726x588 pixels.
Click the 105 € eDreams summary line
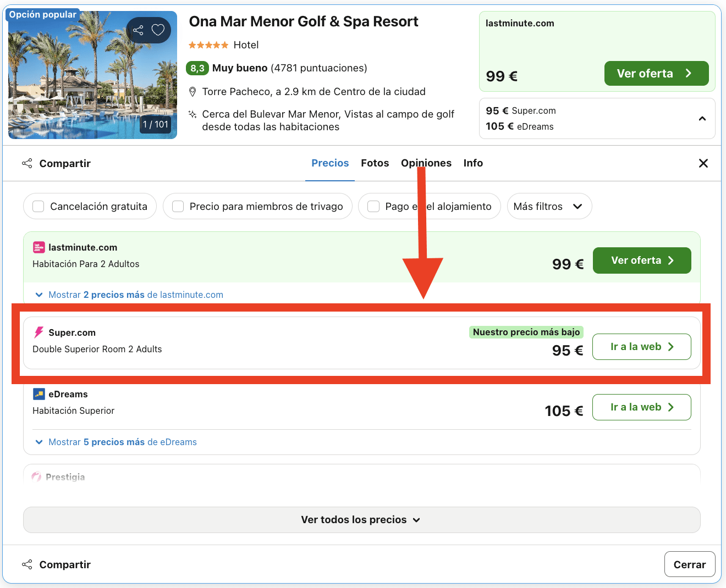click(520, 126)
